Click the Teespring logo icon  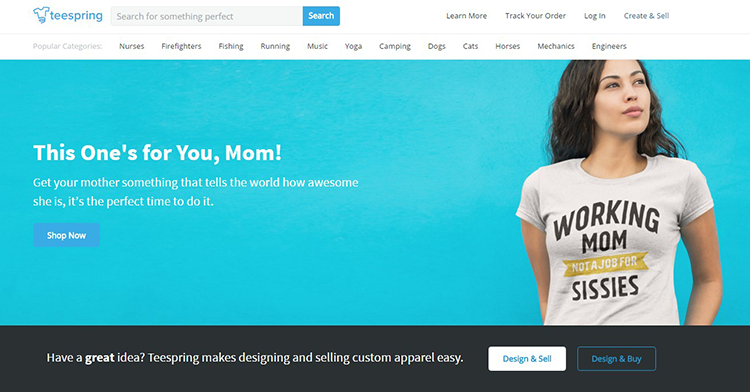pos(41,15)
